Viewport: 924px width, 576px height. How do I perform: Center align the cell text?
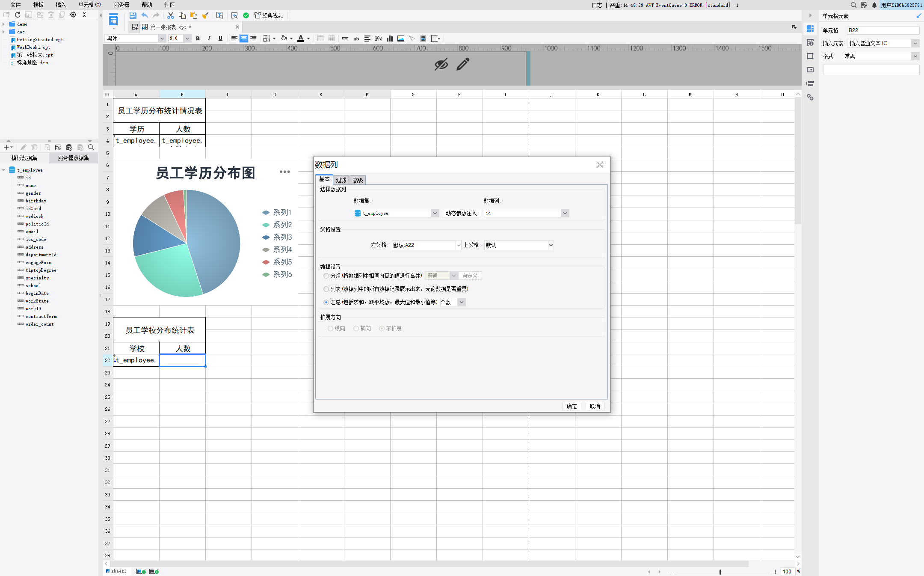[243, 39]
